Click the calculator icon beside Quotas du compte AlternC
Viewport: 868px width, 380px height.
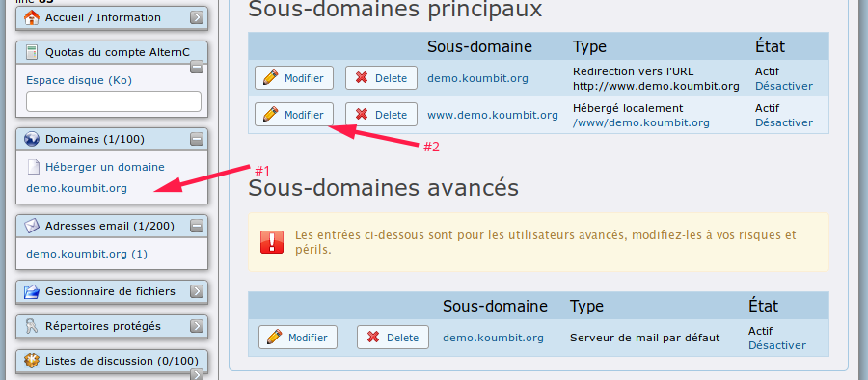pos(32,52)
